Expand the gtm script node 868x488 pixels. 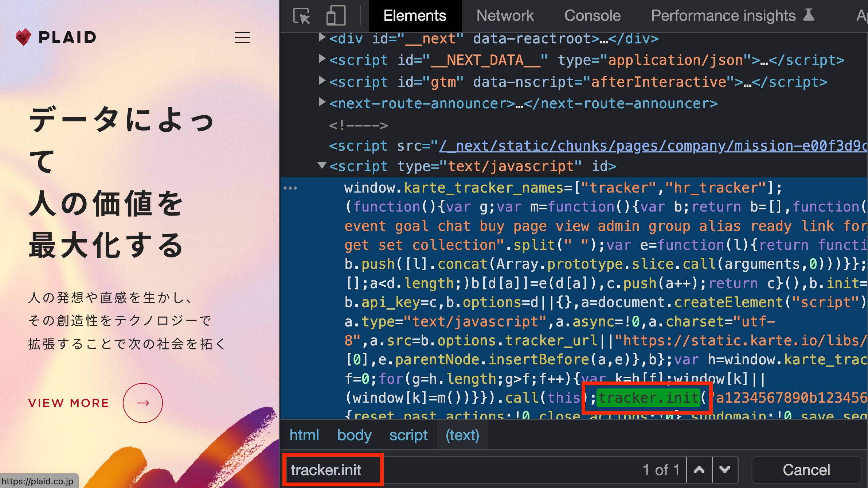coord(322,81)
